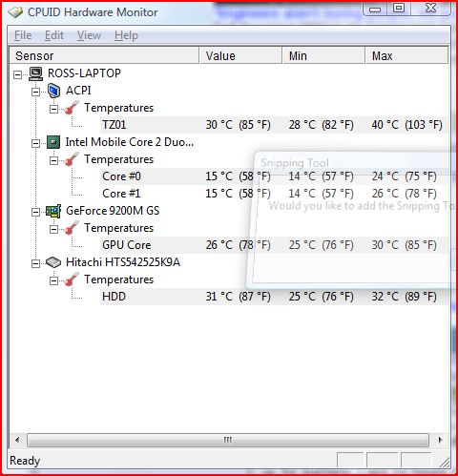Select the HDD sensor row

click(275, 297)
